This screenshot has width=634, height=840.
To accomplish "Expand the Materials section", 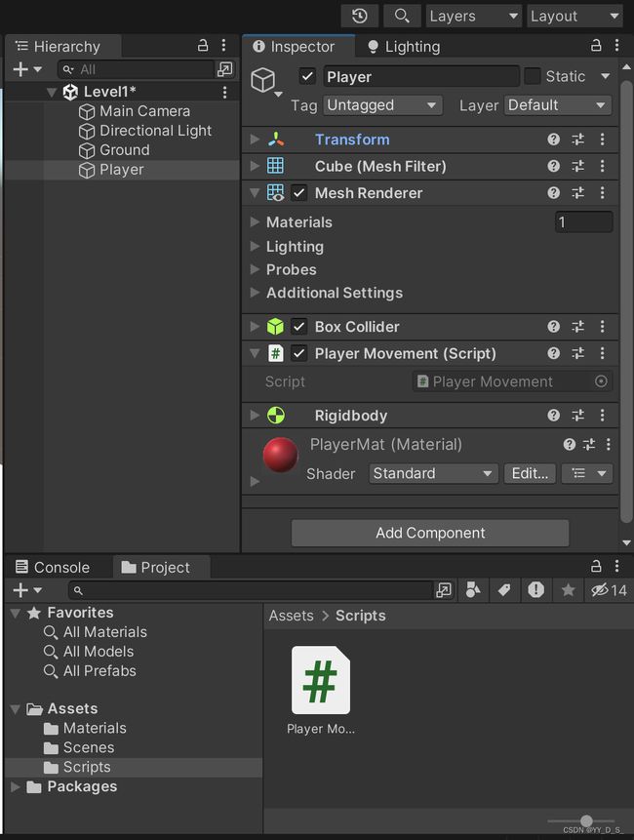I will [x=255, y=221].
